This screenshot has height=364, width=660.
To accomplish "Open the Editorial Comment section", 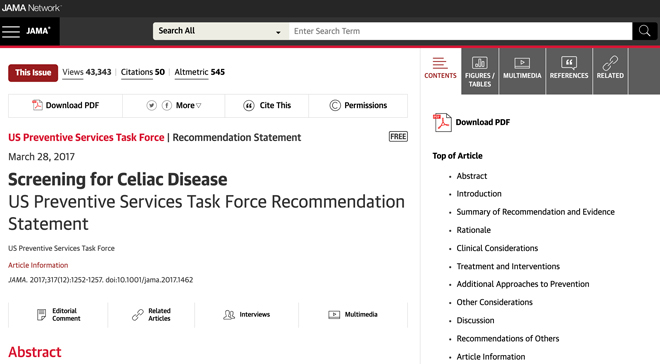I will [x=58, y=315].
